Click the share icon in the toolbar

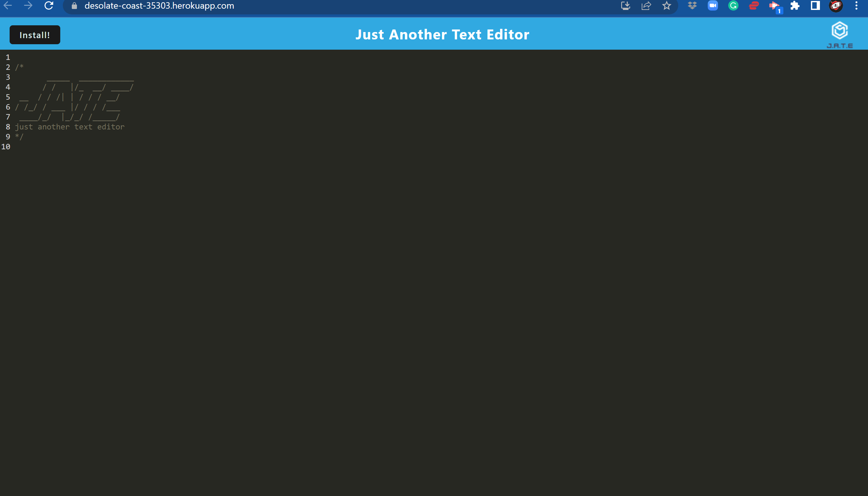point(646,5)
